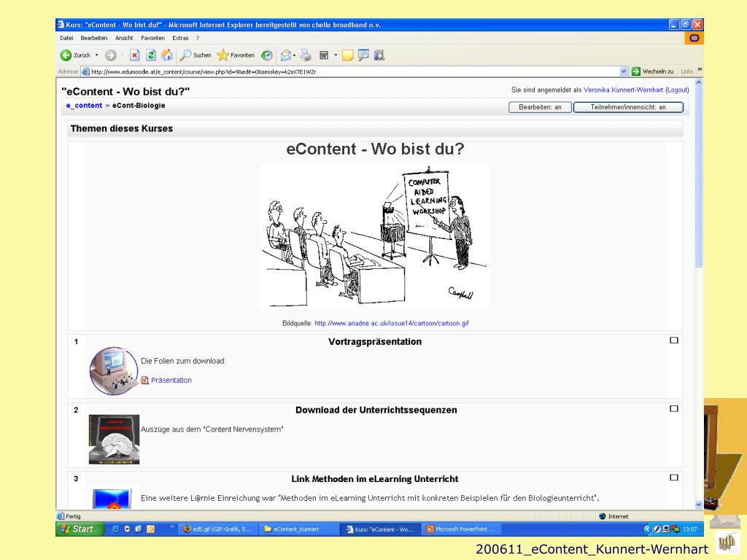The width and height of the screenshot is (747, 560).
Task: Open the ? help menu
Action: 198,38
